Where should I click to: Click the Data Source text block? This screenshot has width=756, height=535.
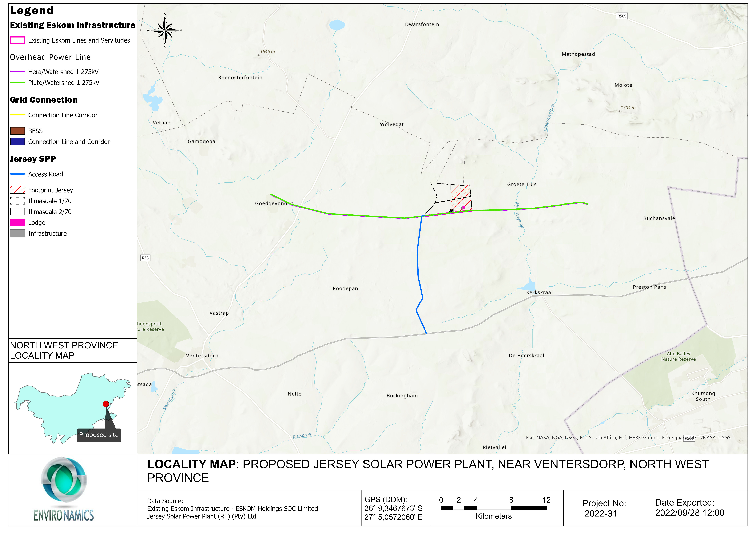coord(232,509)
